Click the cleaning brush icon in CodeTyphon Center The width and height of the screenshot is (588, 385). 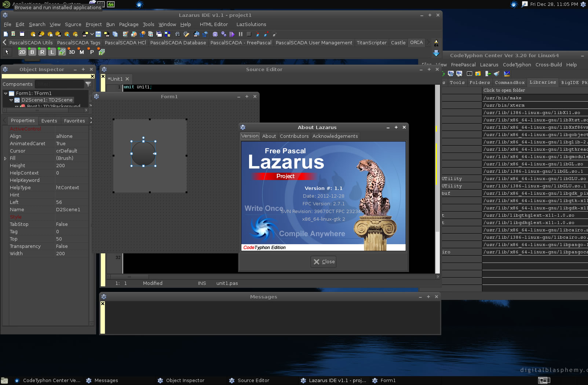(497, 74)
